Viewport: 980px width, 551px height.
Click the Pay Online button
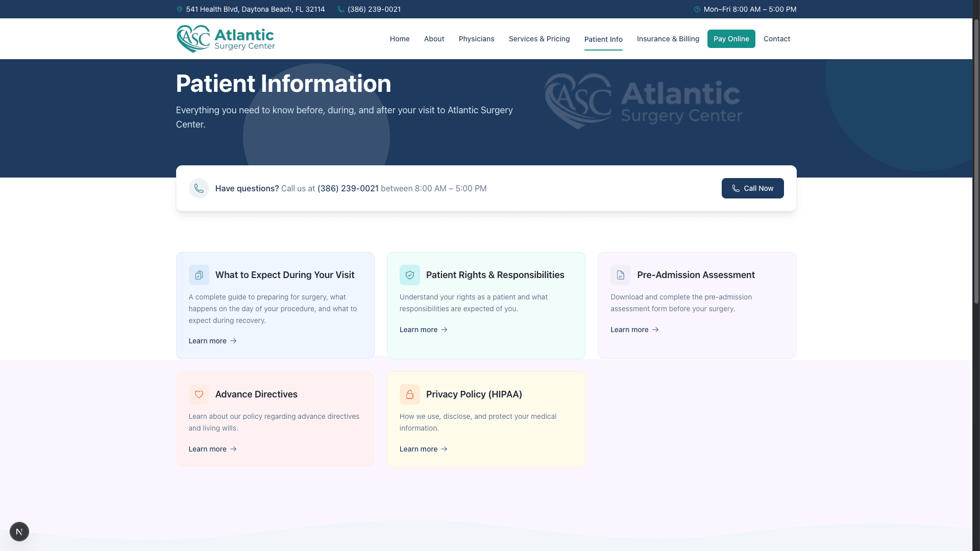731,39
